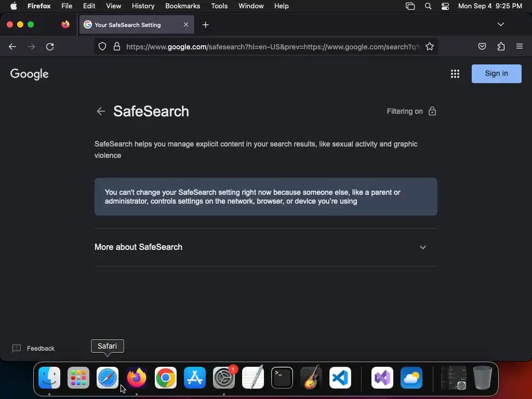Open Trash in the Dock
The width and height of the screenshot is (532, 399).
tap(483, 378)
